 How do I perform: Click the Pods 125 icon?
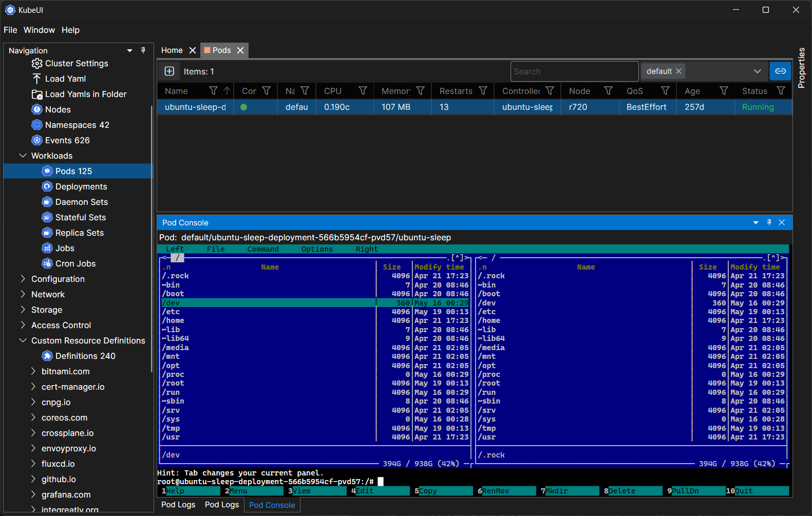coord(47,171)
